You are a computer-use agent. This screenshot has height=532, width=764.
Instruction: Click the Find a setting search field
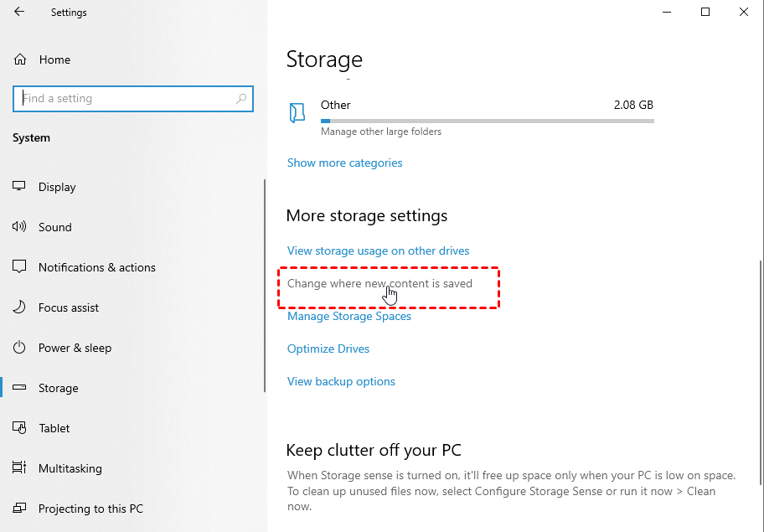[x=126, y=99]
